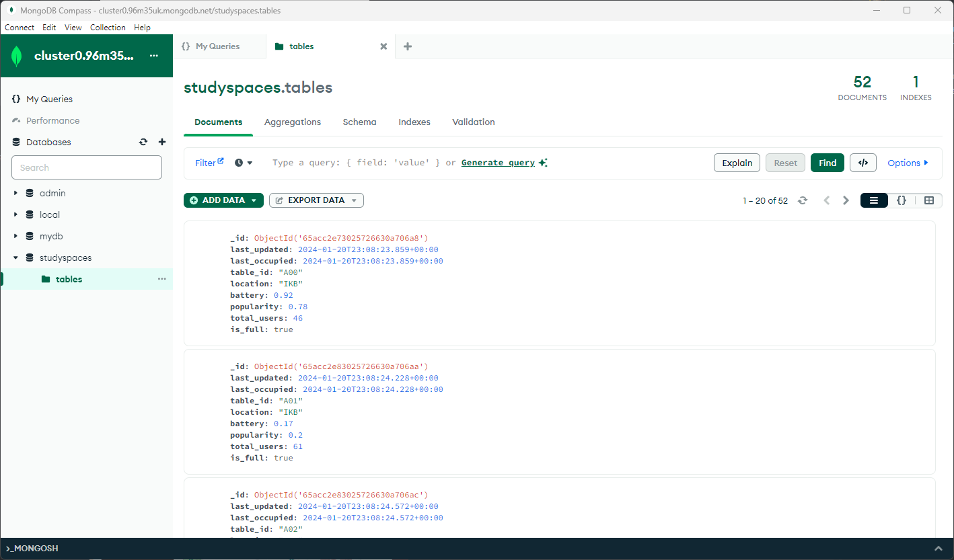Viewport: 954px width, 560px height.
Task: Export query to language code button
Action: [x=863, y=163]
